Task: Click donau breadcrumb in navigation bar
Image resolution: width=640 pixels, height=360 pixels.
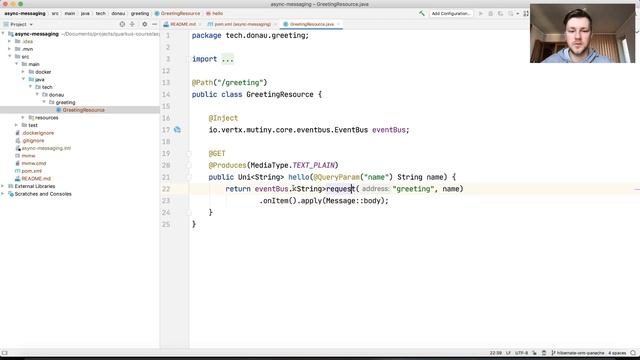Action: click(x=118, y=13)
